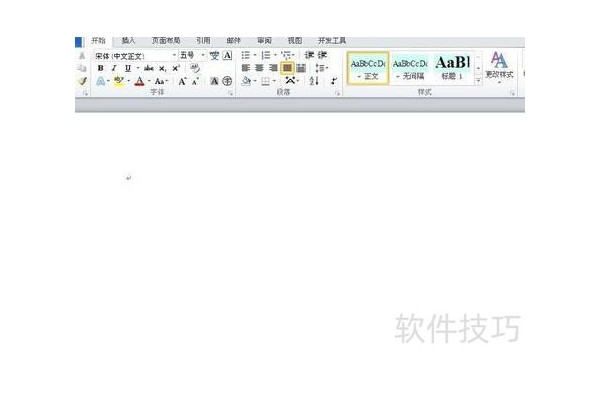Expand the Styles gallery More arrow
This screenshot has height=400, width=600.
478,81
